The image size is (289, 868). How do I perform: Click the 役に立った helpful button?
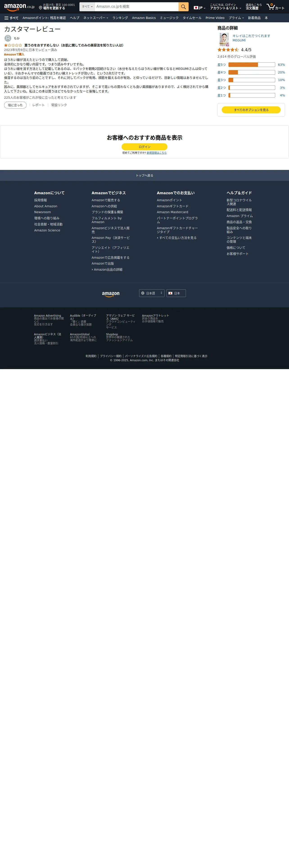[x=15, y=105]
